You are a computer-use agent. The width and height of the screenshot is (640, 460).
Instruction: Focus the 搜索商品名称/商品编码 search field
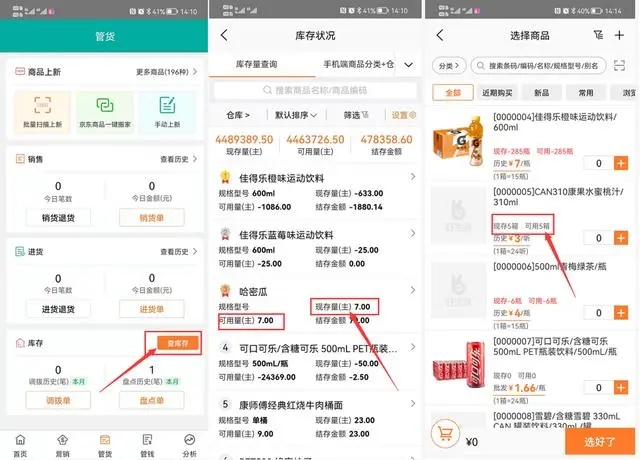click(315, 90)
